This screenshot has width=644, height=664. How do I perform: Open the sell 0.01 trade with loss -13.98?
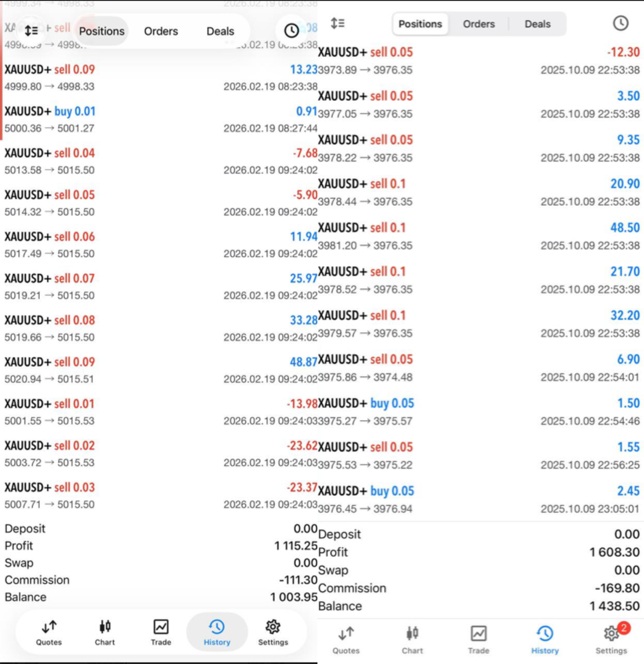point(161,412)
